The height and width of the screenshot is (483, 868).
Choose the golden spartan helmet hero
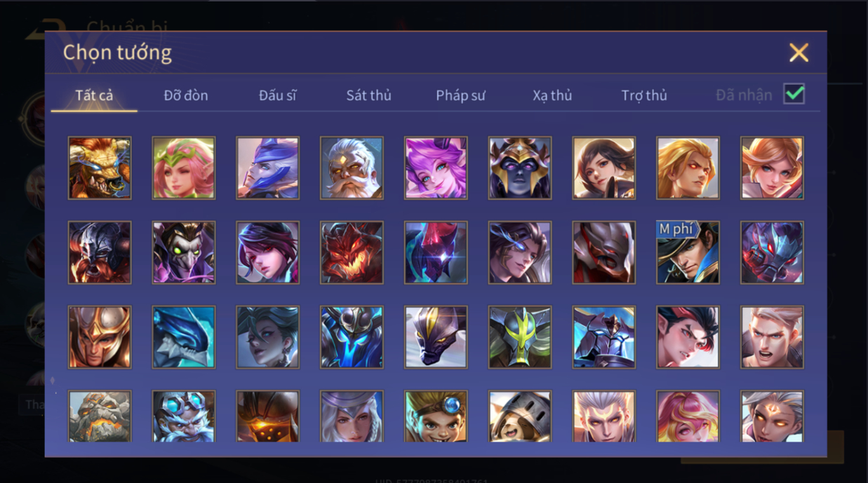tap(100, 337)
